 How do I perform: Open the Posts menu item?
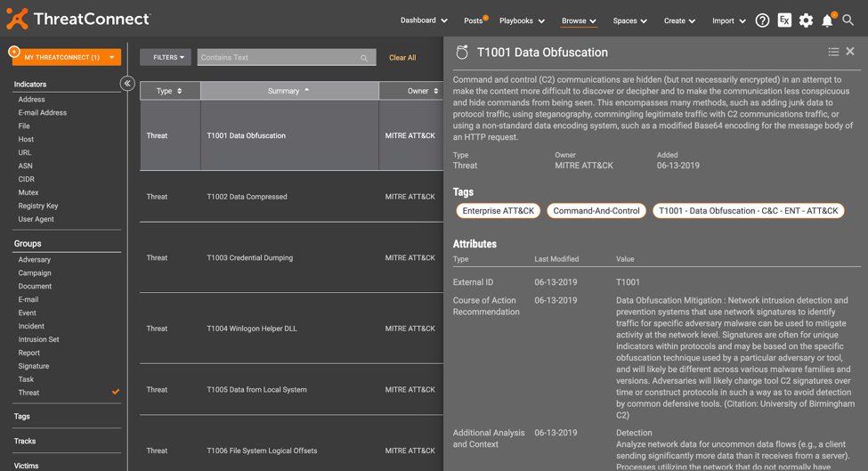(474, 20)
